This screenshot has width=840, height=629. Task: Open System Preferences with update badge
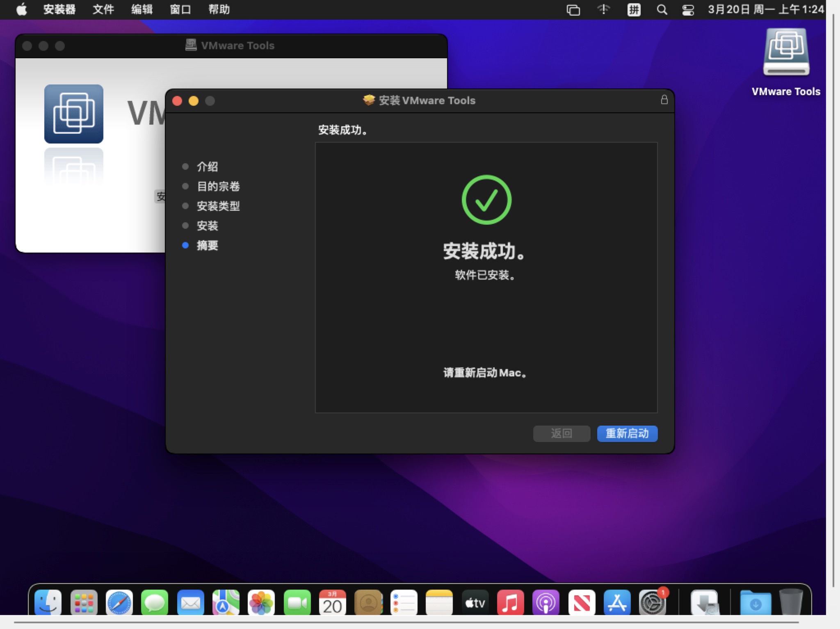[652, 603]
